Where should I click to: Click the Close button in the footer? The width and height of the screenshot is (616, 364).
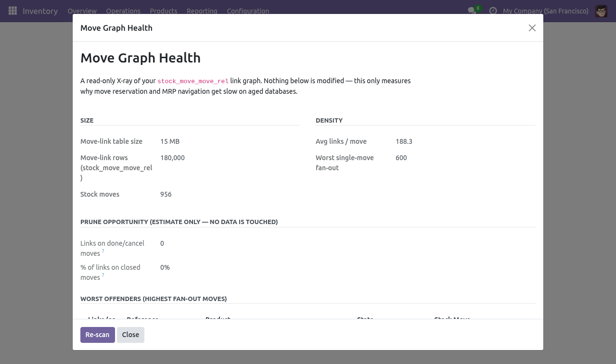[x=130, y=335]
